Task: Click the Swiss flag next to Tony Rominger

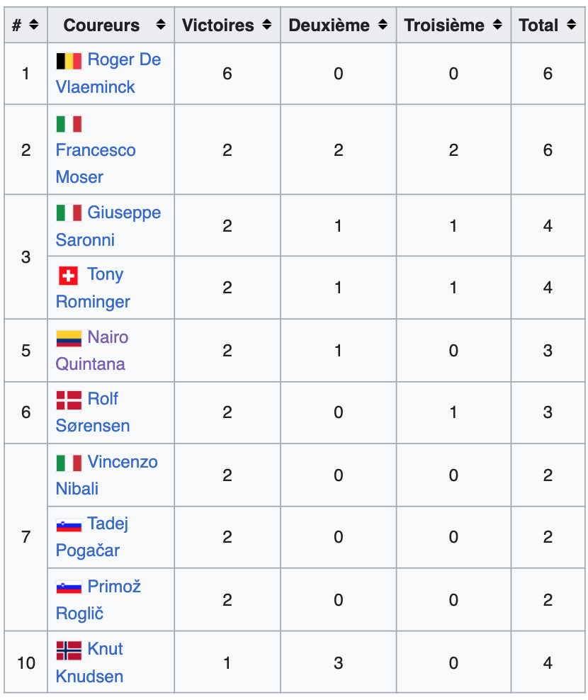Action: coord(69,275)
